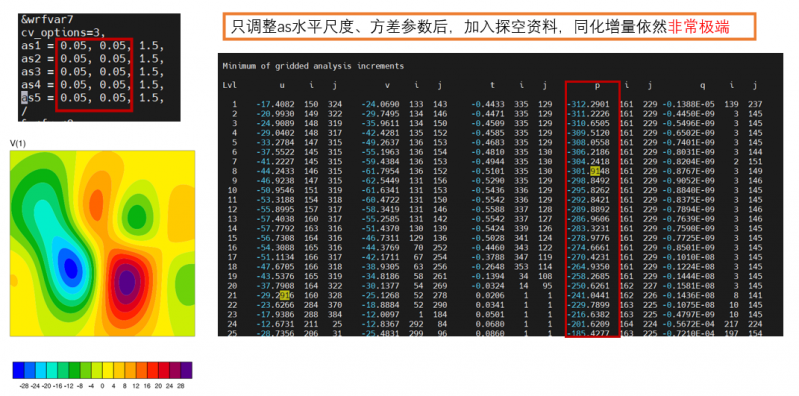
Task: Click the yellow 0 legend swatch
Action: 108,369
